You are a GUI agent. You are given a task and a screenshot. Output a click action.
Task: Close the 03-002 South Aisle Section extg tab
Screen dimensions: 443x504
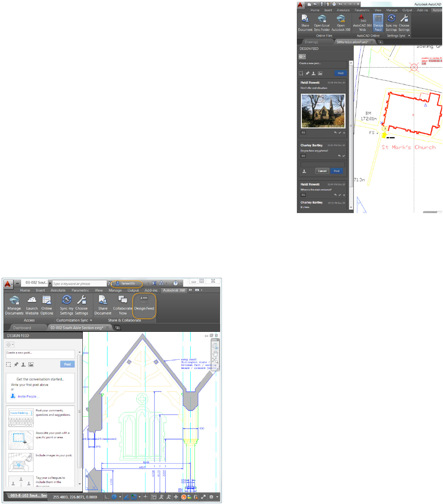pyautogui.click(x=107, y=328)
